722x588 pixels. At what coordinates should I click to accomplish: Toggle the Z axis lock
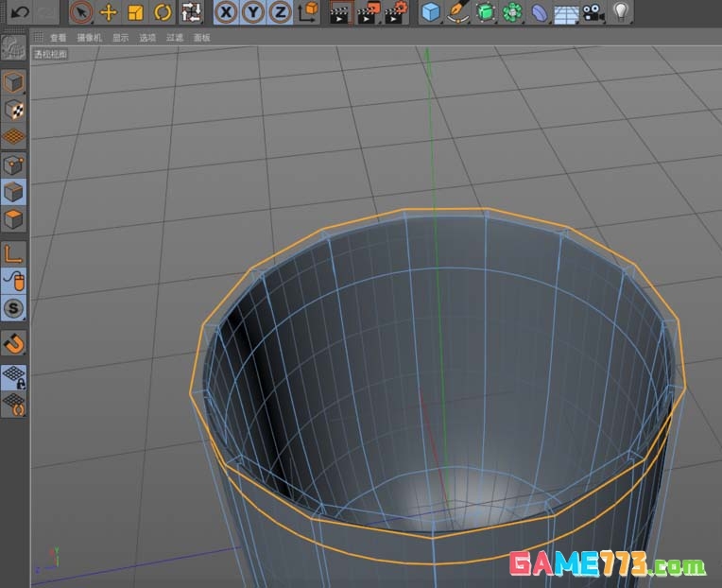[x=280, y=12]
